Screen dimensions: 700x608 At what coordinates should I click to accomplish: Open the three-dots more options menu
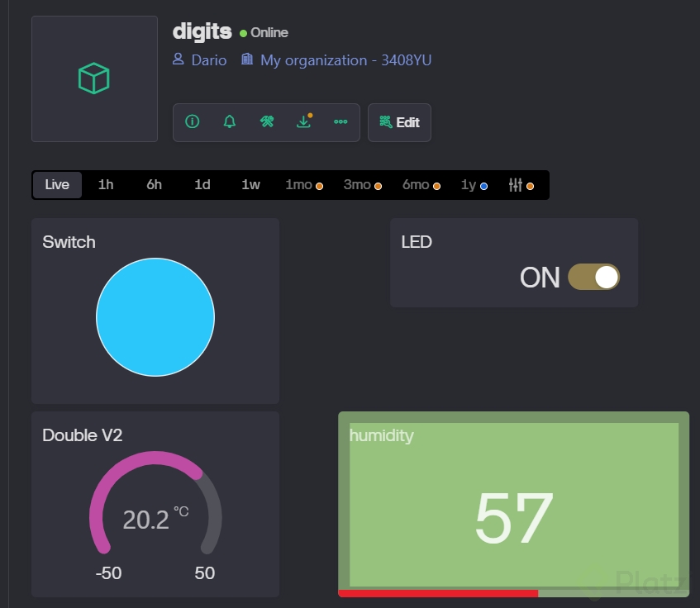tap(340, 121)
